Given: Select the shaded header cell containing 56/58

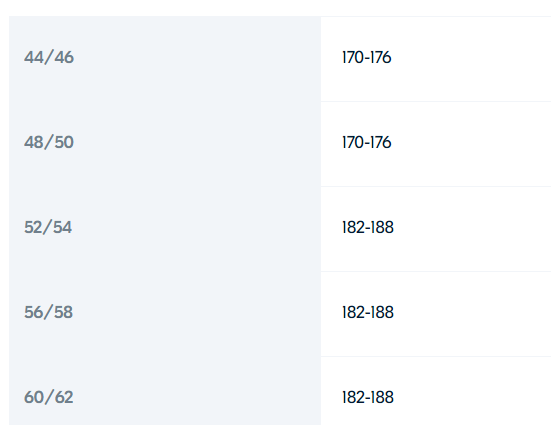Looking at the screenshot, I should 165,314.
